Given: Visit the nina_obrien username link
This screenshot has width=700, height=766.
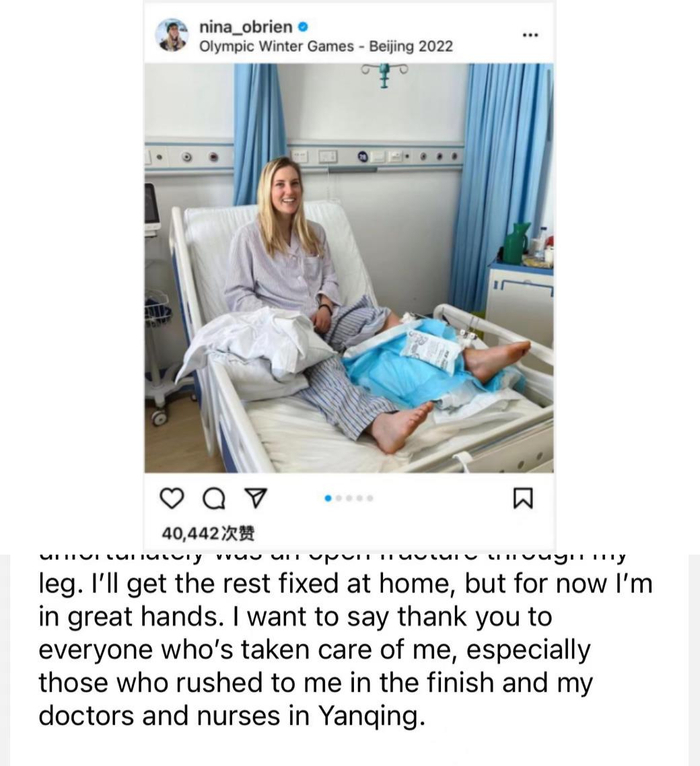Looking at the screenshot, I should tap(246, 26).
